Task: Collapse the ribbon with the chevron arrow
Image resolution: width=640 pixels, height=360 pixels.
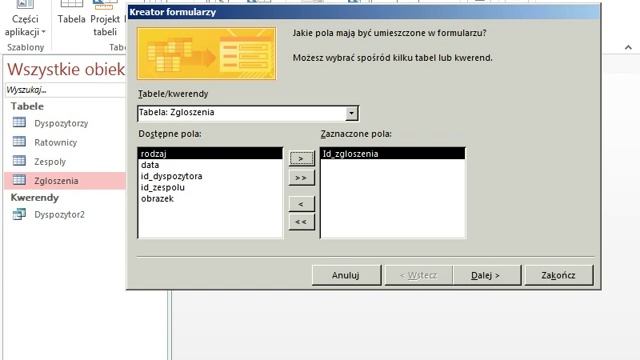Action: pyautogui.click(x=628, y=48)
